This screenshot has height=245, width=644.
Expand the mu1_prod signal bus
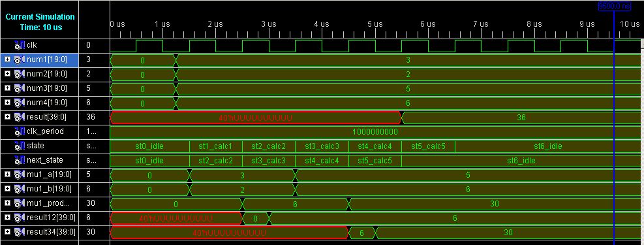tap(8, 203)
